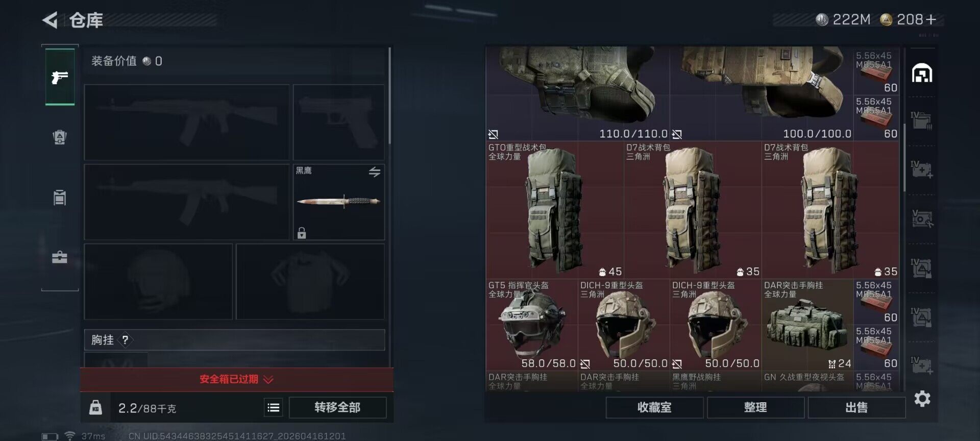Viewport: 980px width, 441px height.
Task: Open the settings gear icon
Action: coord(922,399)
